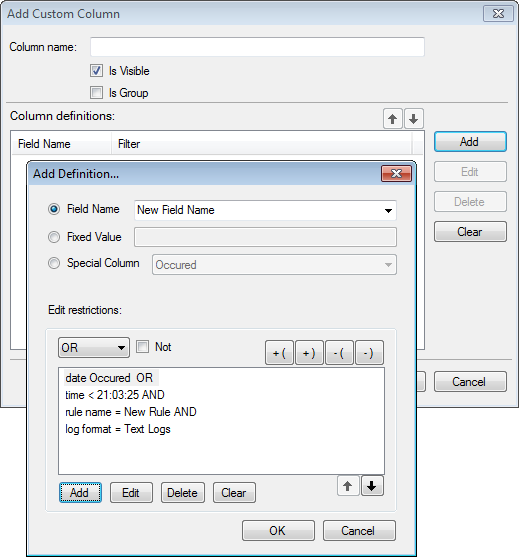Focus the Column name text field
Viewport: 519px width, 557px height.
click(x=257, y=47)
